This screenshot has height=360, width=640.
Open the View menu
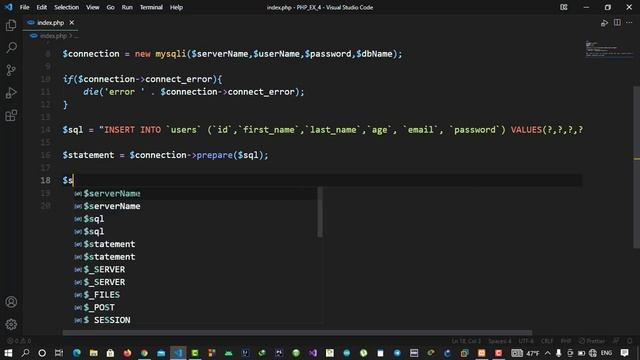[x=93, y=7]
